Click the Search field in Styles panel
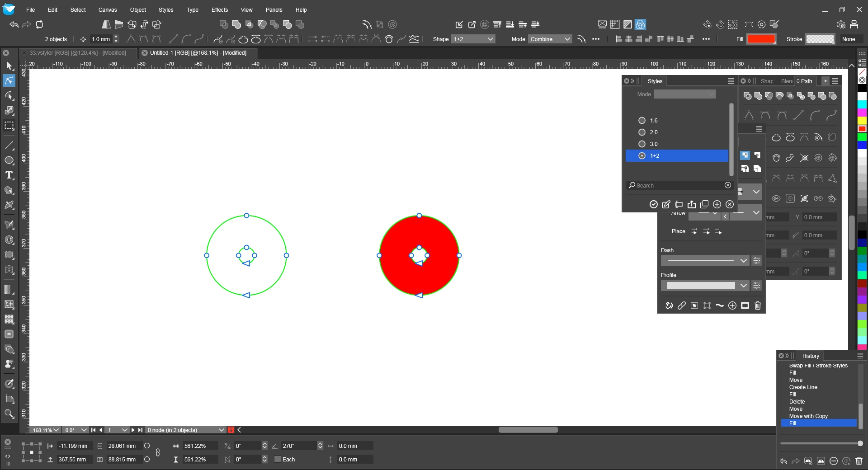This screenshot has height=470, width=868. coord(676,185)
